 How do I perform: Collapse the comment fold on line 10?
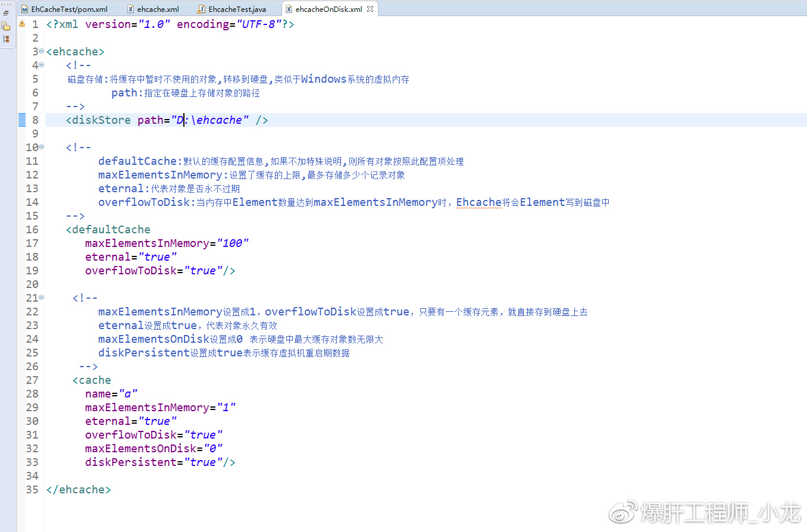pos(41,147)
